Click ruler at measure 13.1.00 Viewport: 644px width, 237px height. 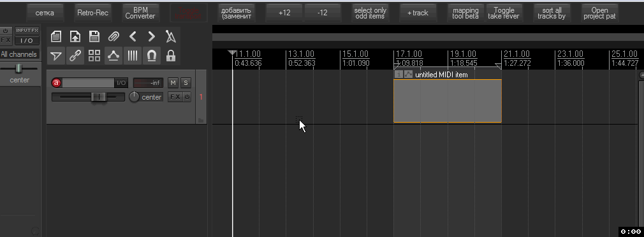click(x=301, y=54)
